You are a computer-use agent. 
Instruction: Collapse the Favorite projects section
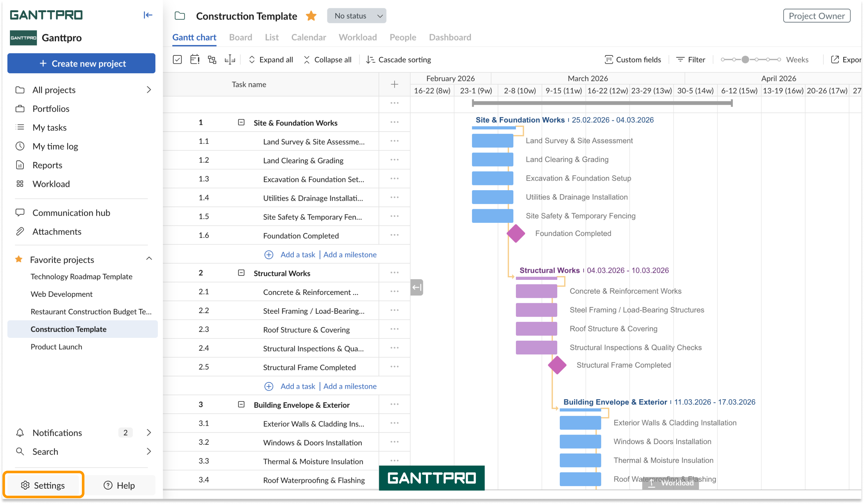pyautogui.click(x=149, y=259)
